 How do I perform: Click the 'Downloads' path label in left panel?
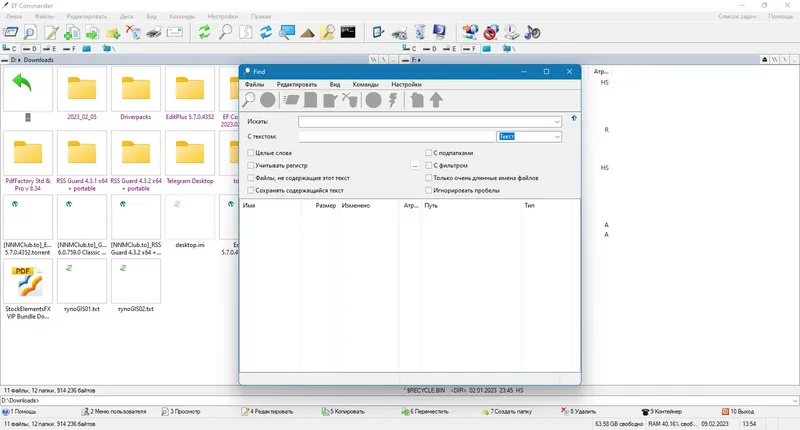click(x=39, y=60)
